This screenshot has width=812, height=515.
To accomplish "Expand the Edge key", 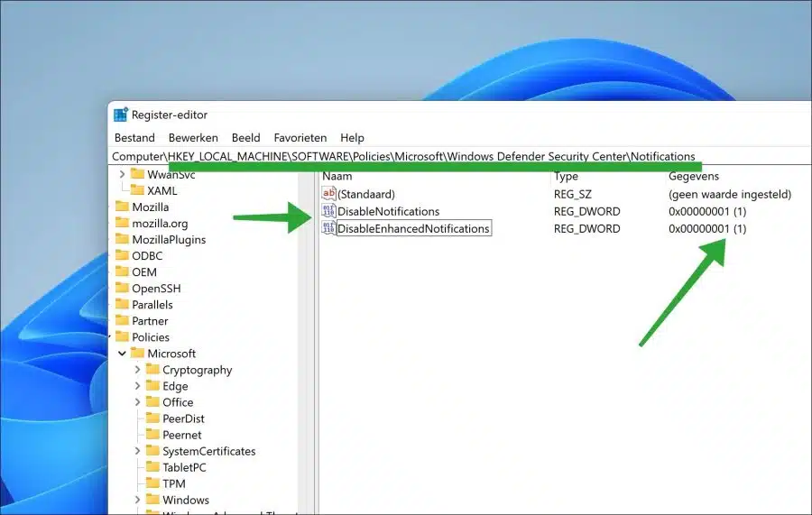I will 137,386.
